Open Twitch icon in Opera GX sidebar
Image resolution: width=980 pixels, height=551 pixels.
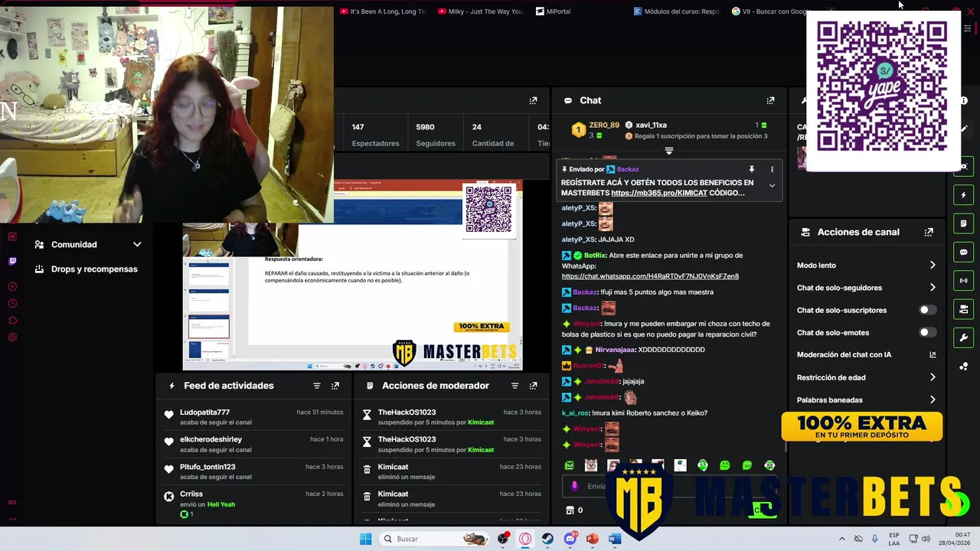click(12, 261)
